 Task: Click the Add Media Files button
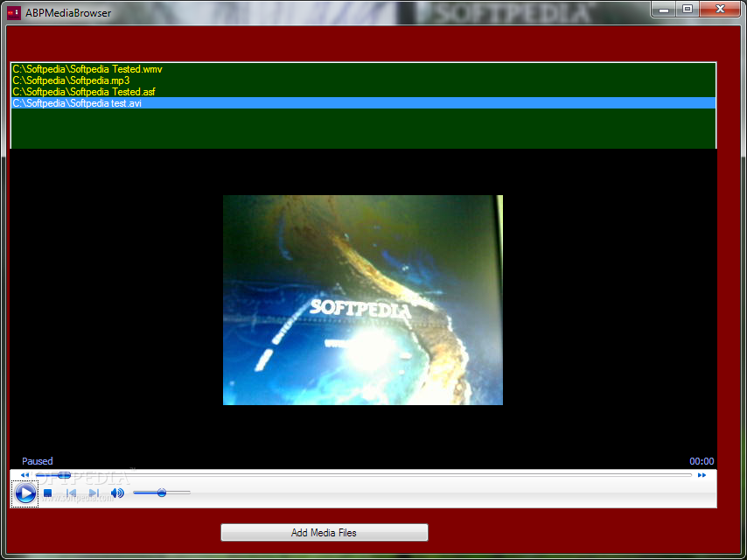click(x=325, y=532)
